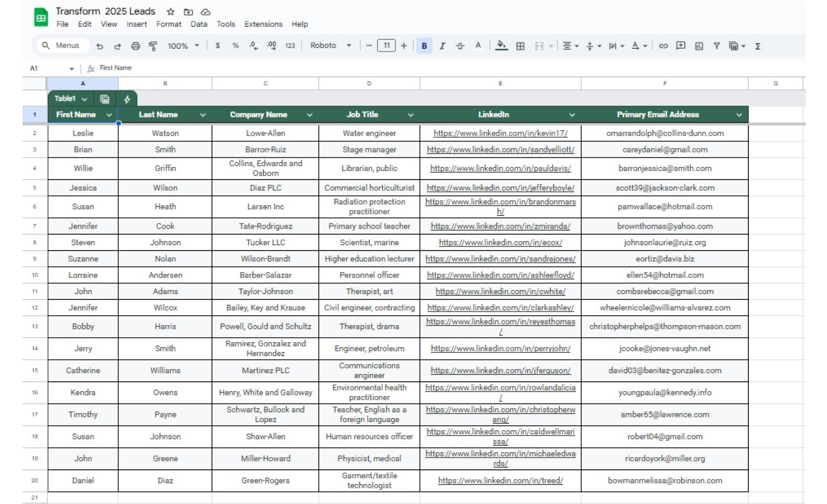Open the insert link tool
Image resolution: width=827 pixels, height=504 pixels.
click(x=663, y=46)
